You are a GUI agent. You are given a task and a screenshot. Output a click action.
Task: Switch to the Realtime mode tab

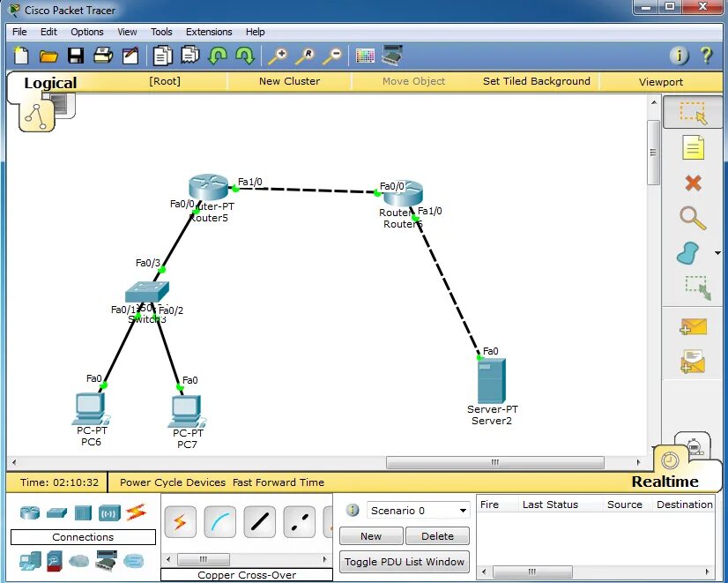pyautogui.click(x=665, y=482)
